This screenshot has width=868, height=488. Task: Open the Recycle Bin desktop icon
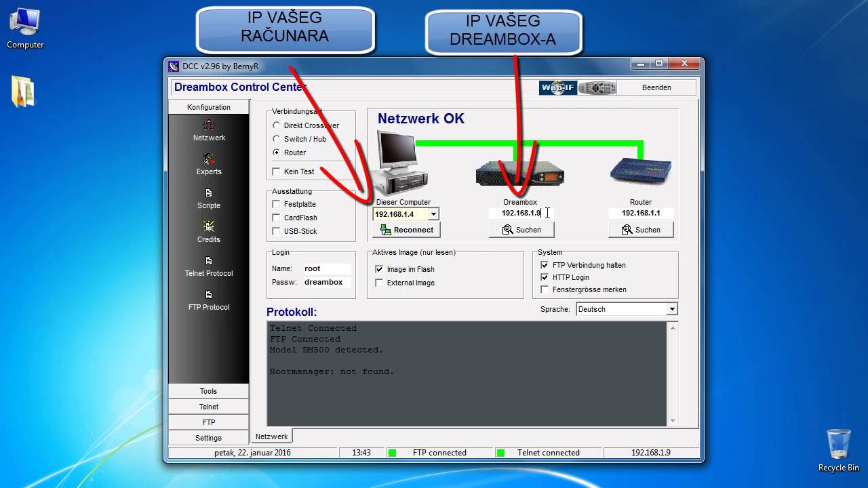pyautogui.click(x=839, y=450)
